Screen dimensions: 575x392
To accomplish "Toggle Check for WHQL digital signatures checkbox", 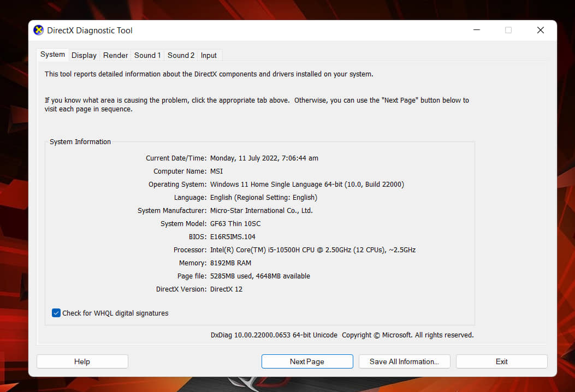I will 56,313.
